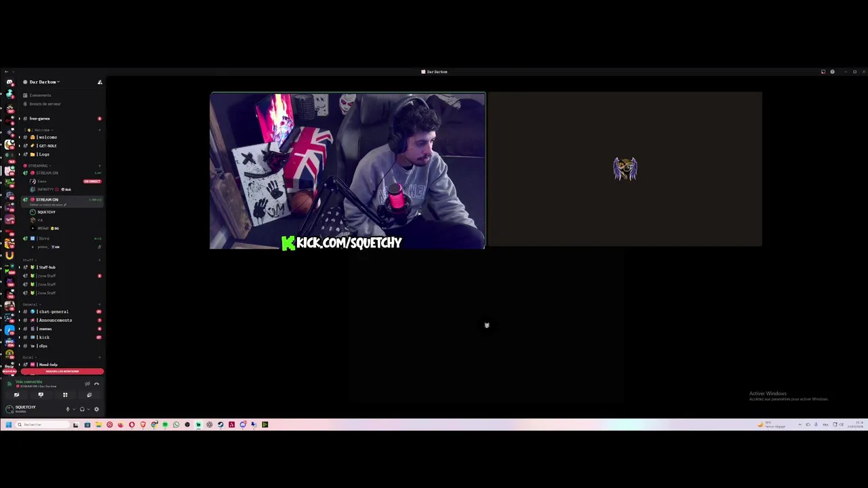This screenshot has width=868, height=488.
Task: Collapse the Staff category
Action: point(28,260)
